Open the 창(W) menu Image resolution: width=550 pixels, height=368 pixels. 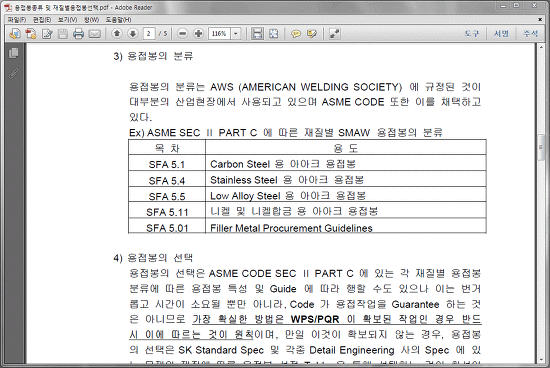(x=91, y=20)
